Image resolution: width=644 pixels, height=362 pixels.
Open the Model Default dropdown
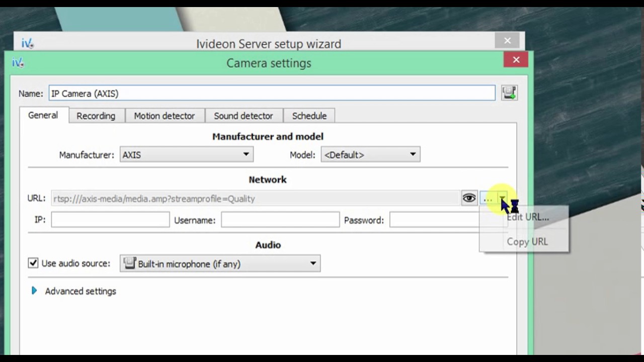[x=370, y=155]
